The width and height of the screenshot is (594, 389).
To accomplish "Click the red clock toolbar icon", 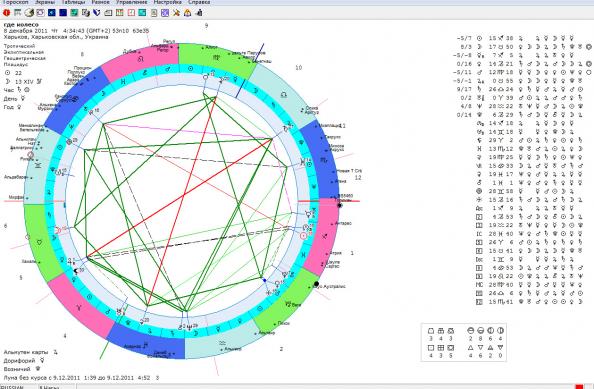I will point(131,13).
